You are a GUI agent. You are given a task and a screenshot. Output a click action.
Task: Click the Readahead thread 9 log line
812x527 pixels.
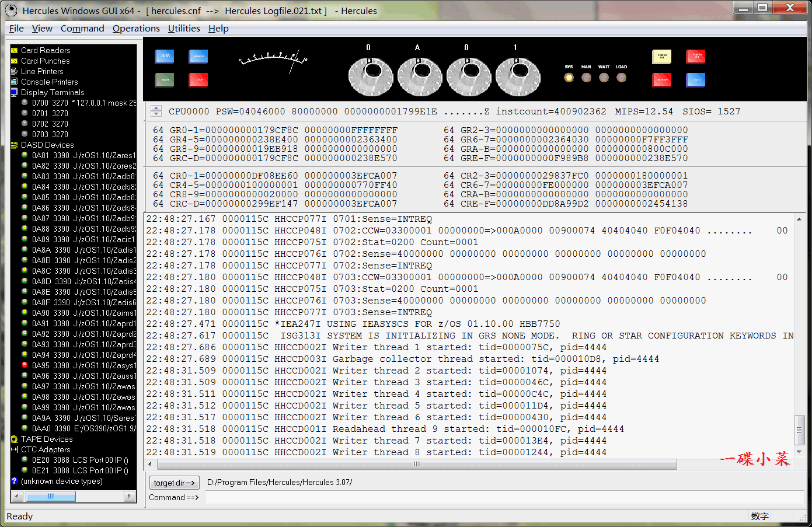click(x=385, y=429)
